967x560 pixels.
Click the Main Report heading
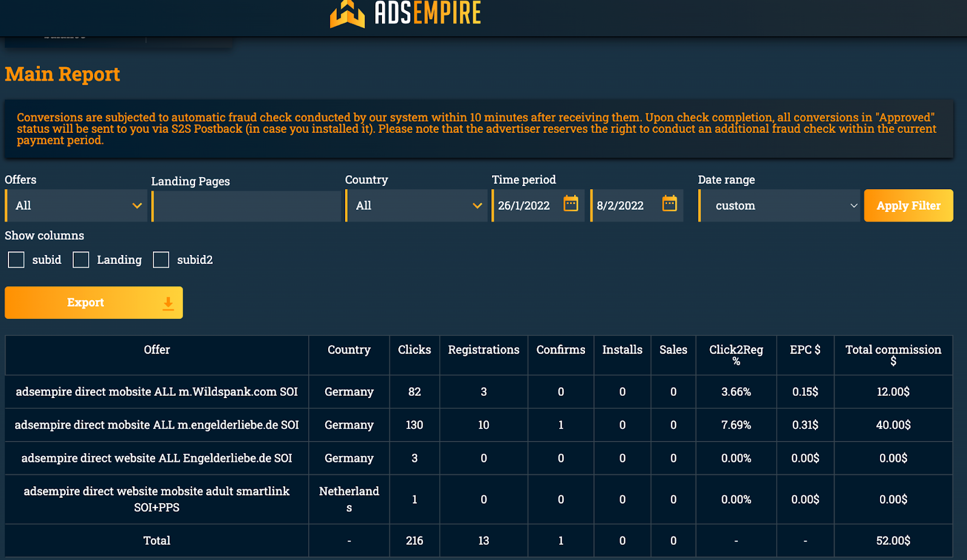tap(62, 74)
